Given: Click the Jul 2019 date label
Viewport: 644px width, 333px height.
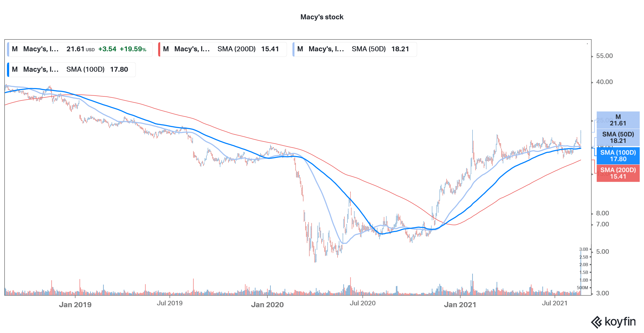Looking at the screenshot, I should (x=170, y=303).
